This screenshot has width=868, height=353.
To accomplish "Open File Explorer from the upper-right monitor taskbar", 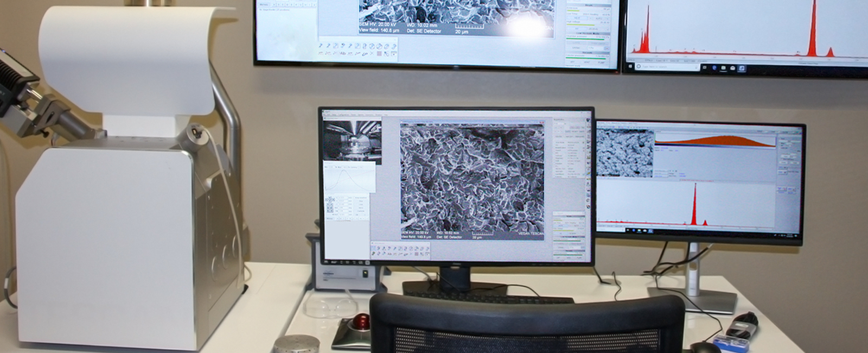I will pyautogui.click(x=724, y=68).
